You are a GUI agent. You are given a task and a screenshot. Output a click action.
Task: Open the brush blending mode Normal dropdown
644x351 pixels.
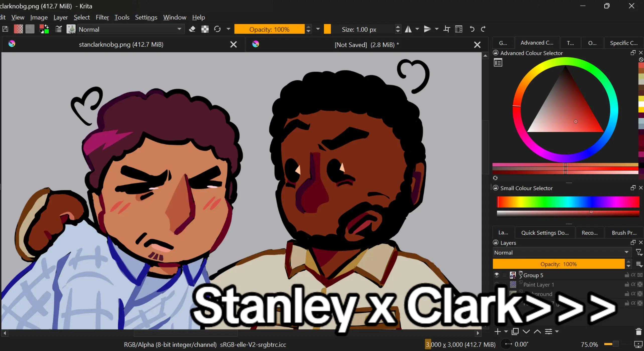coord(130,29)
